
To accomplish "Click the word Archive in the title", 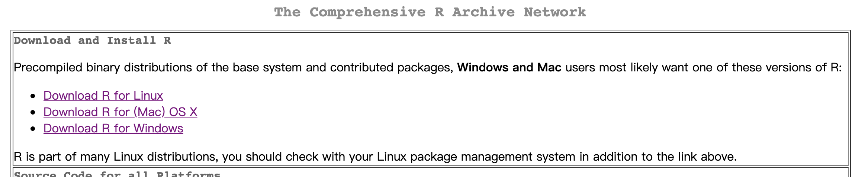I will [483, 12].
